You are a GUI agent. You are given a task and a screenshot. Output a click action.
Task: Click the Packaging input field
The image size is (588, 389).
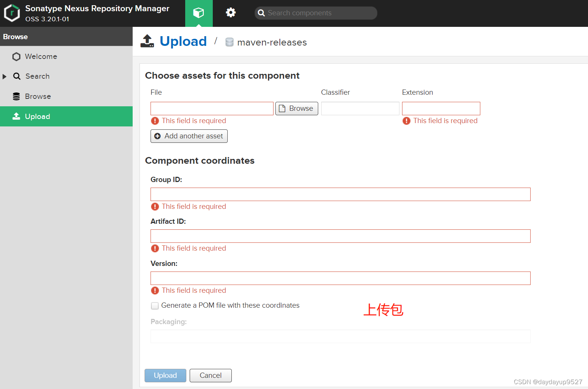(x=341, y=336)
